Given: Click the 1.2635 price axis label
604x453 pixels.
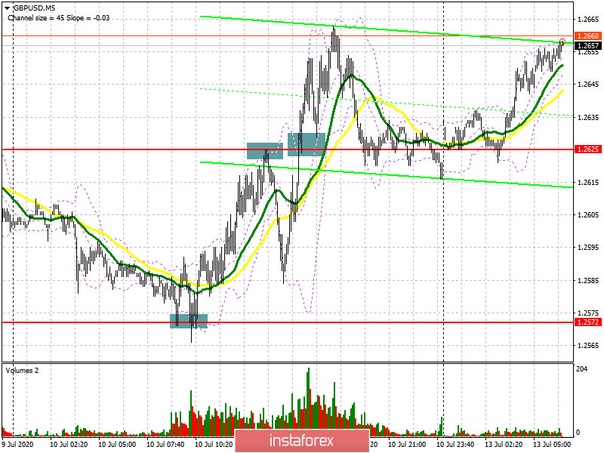Looking at the screenshot, I should pyautogui.click(x=588, y=117).
